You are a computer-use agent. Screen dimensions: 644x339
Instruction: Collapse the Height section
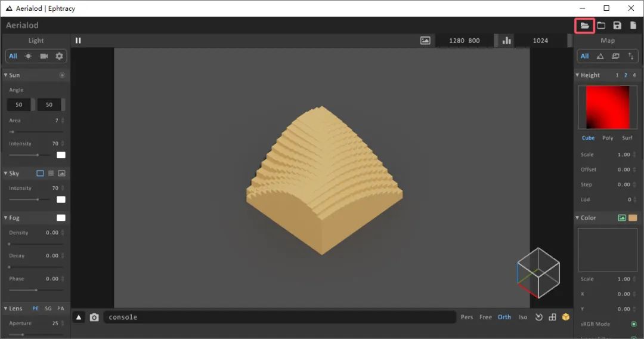[577, 75]
